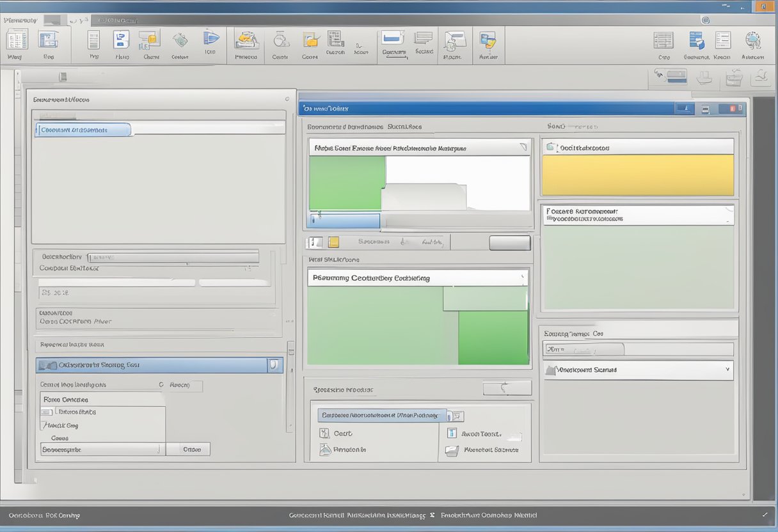Image resolution: width=778 pixels, height=532 pixels.
Task: Select the highlighted blue item in the top-left list
Action: point(83,130)
